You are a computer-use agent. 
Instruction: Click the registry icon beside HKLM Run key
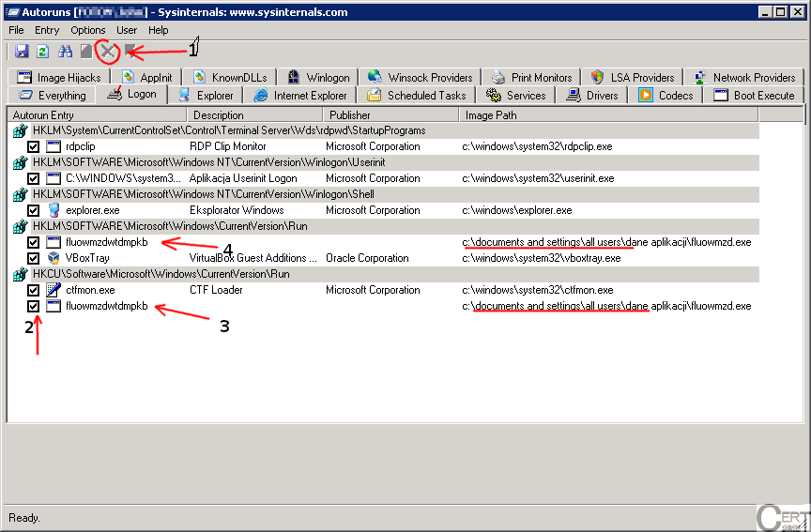point(20,226)
